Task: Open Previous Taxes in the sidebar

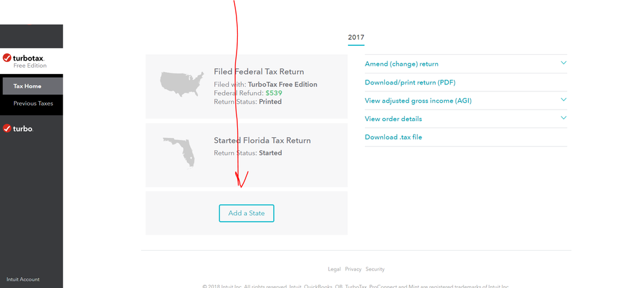Action: coord(34,103)
